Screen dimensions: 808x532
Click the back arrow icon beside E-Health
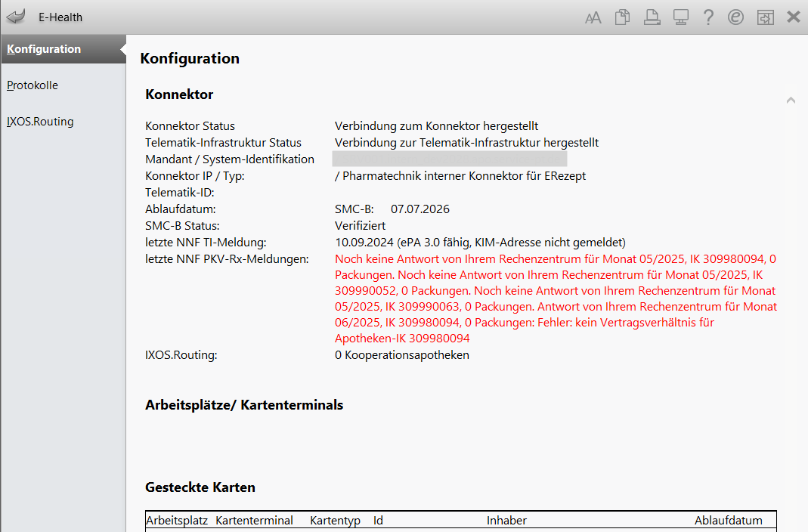16,17
